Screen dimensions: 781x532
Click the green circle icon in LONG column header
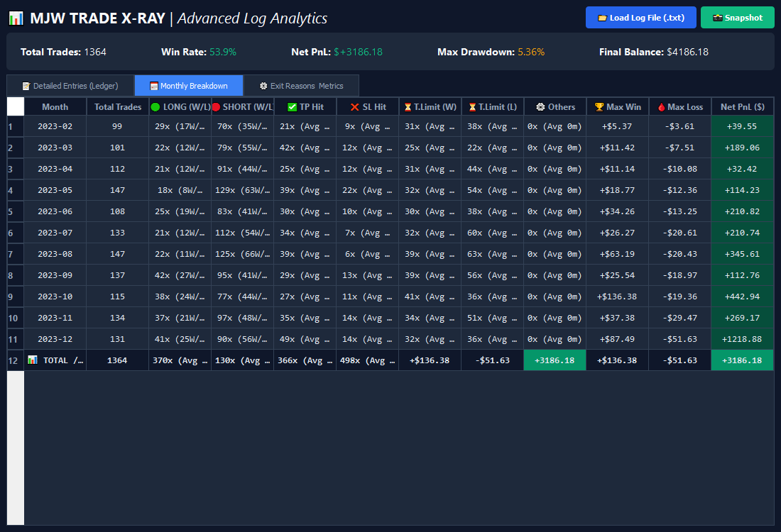pyautogui.click(x=155, y=107)
